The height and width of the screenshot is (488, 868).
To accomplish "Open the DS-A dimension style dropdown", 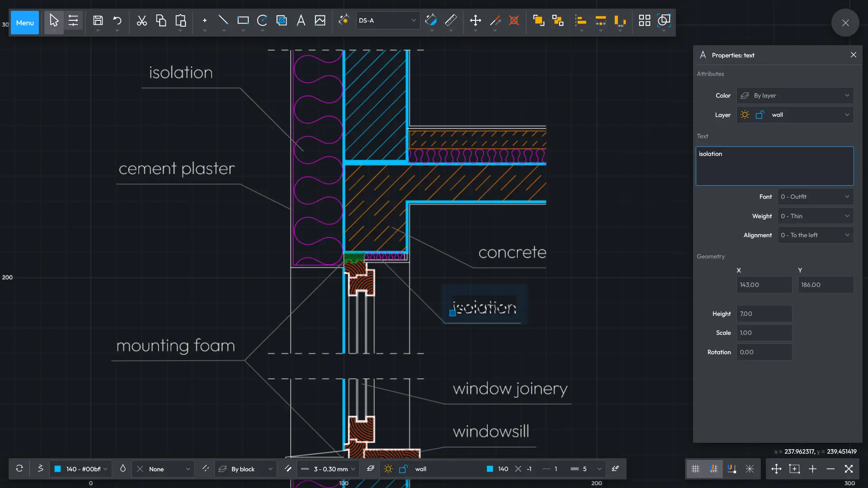I will 387,20.
